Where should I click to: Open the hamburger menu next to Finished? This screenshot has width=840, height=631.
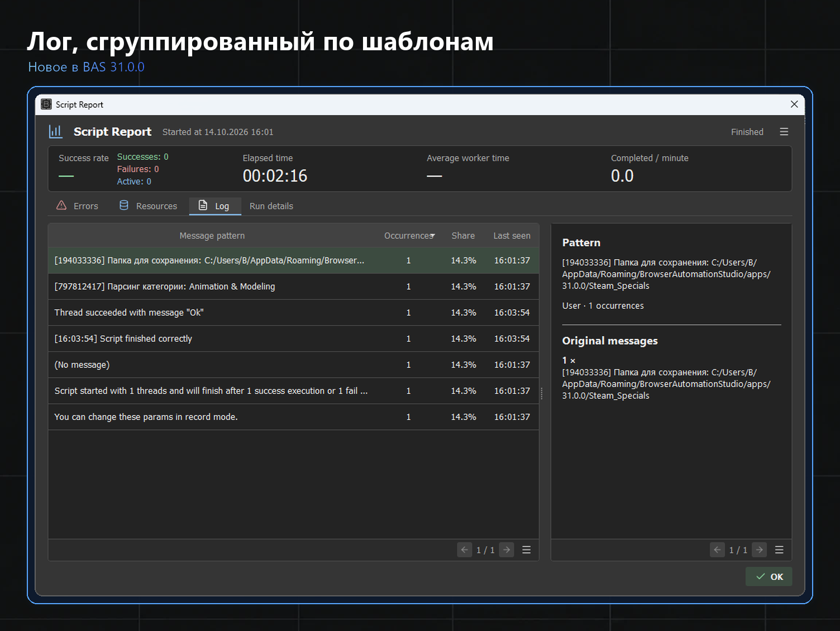[784, 132]
